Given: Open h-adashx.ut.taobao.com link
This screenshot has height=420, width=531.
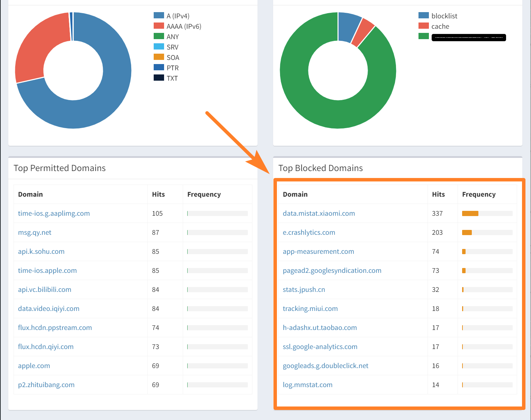Looking at the screenshot, I should (x=320, y=328).
